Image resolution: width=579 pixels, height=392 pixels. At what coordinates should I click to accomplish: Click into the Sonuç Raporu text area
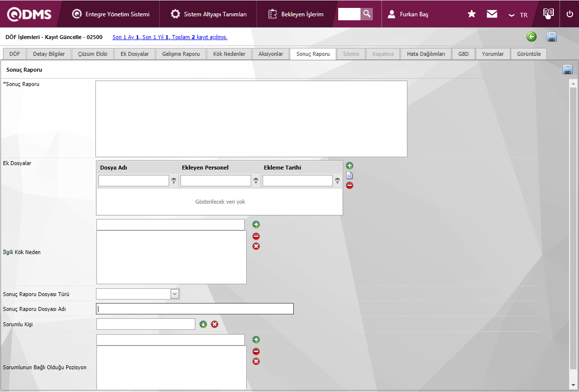(252, 119)
